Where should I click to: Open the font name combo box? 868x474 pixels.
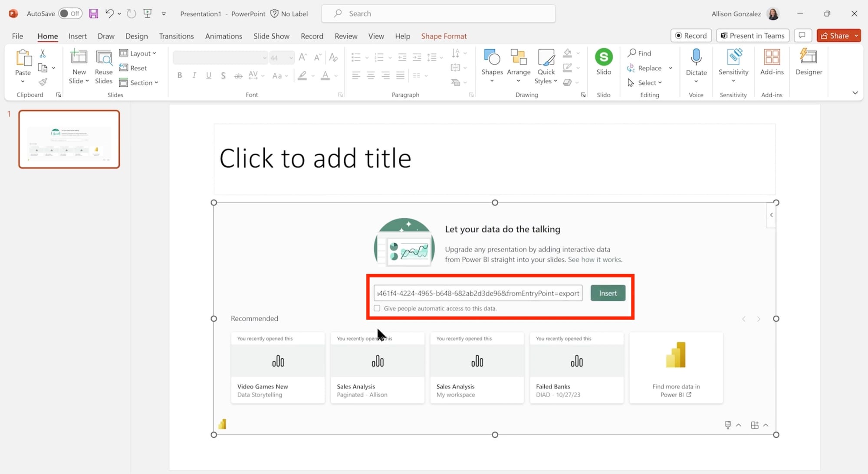tap(220, 57)
